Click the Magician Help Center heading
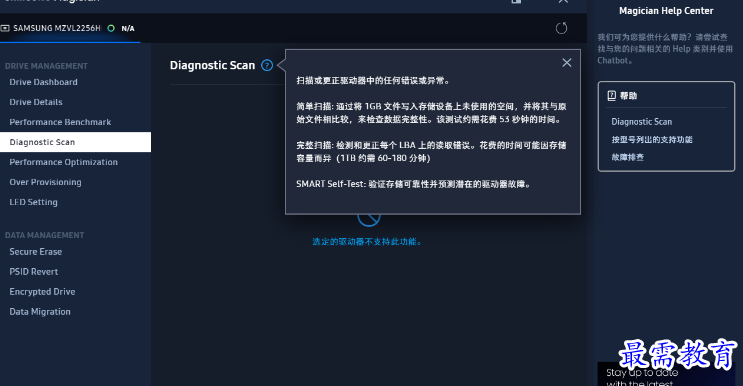The height and width of the screenshot is (386, 743). (666, 11)
